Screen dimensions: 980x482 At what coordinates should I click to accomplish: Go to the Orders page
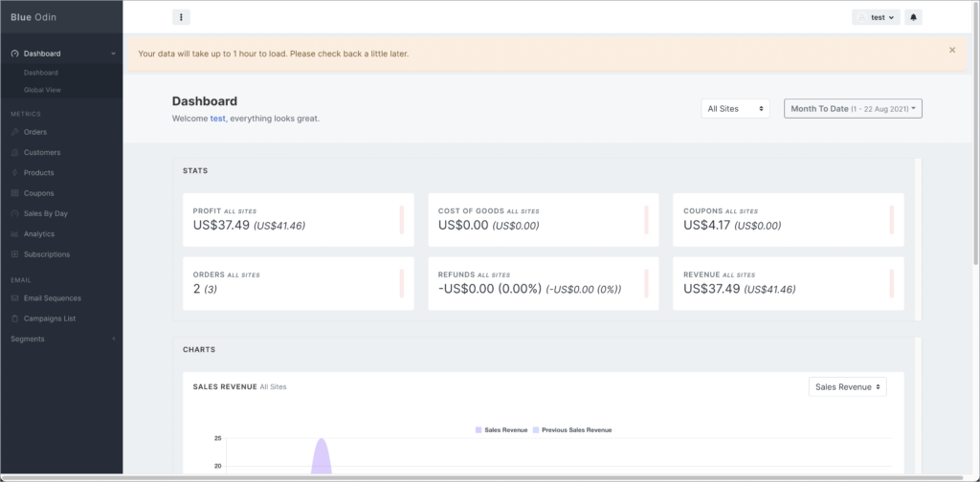pos(35,132)
